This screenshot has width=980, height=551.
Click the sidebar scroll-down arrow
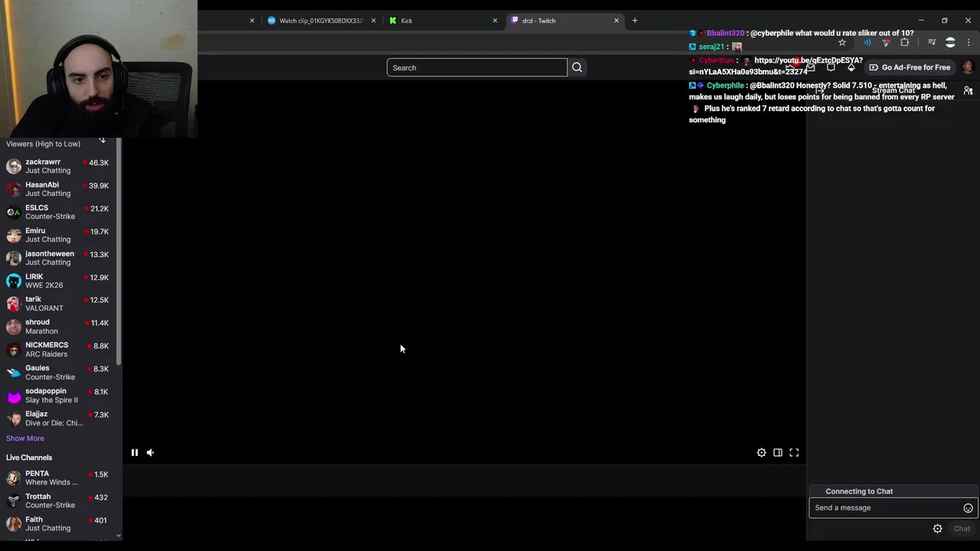click(x=119, y=537)
